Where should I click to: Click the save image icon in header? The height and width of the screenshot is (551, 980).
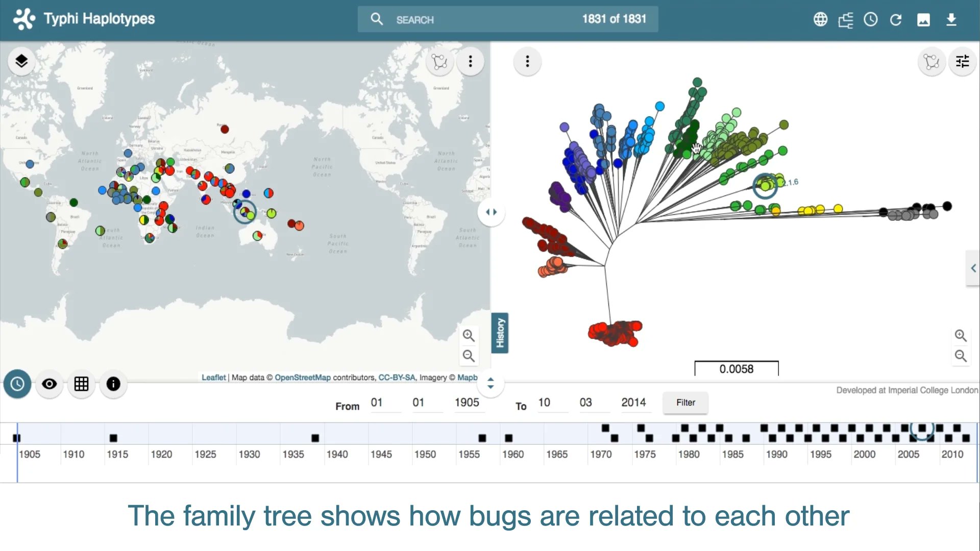(x=923, y=19)
